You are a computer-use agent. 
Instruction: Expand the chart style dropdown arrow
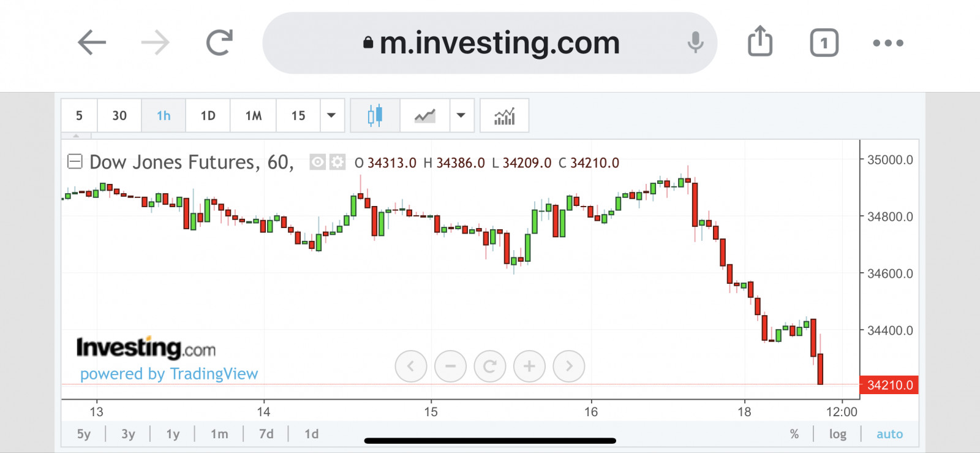(x=461, y=115)
